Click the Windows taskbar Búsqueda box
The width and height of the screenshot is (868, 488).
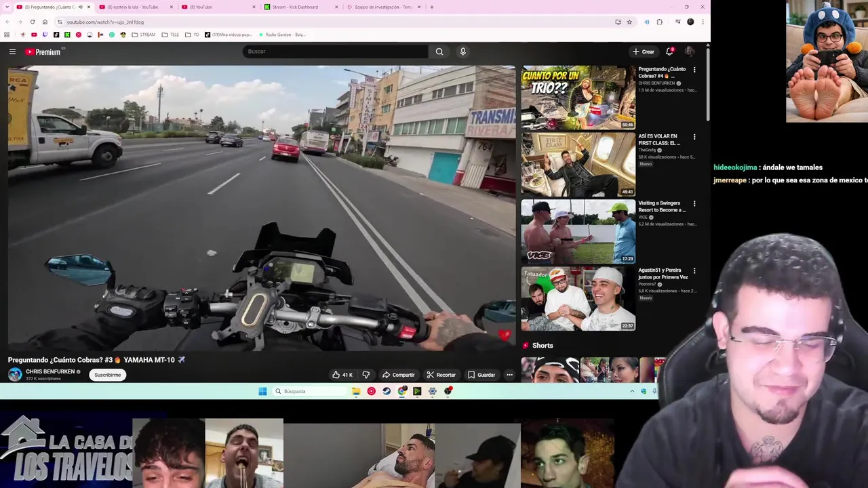[x=311, y=391]
